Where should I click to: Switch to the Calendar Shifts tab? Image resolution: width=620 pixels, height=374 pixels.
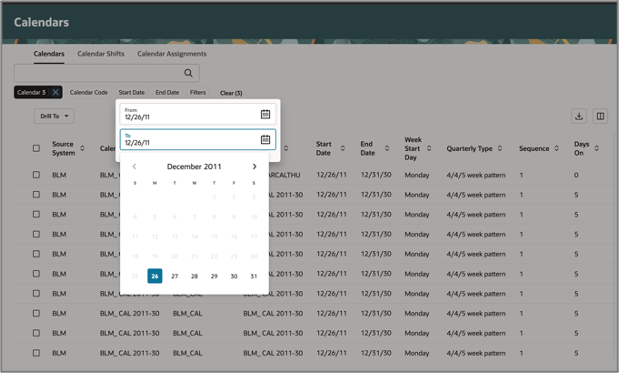pos(101,54)
